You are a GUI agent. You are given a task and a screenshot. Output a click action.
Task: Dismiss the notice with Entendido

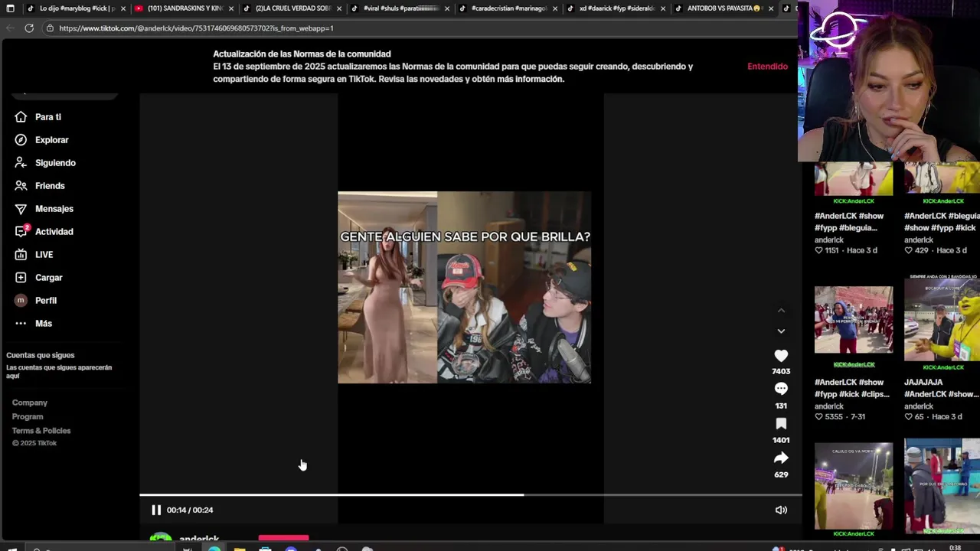pos(767,67)
